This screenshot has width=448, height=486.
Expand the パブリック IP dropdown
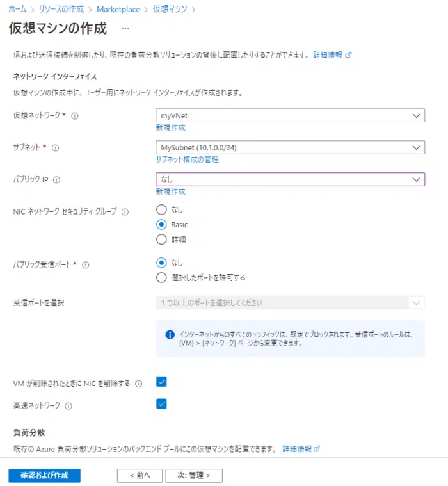point(290,180)
